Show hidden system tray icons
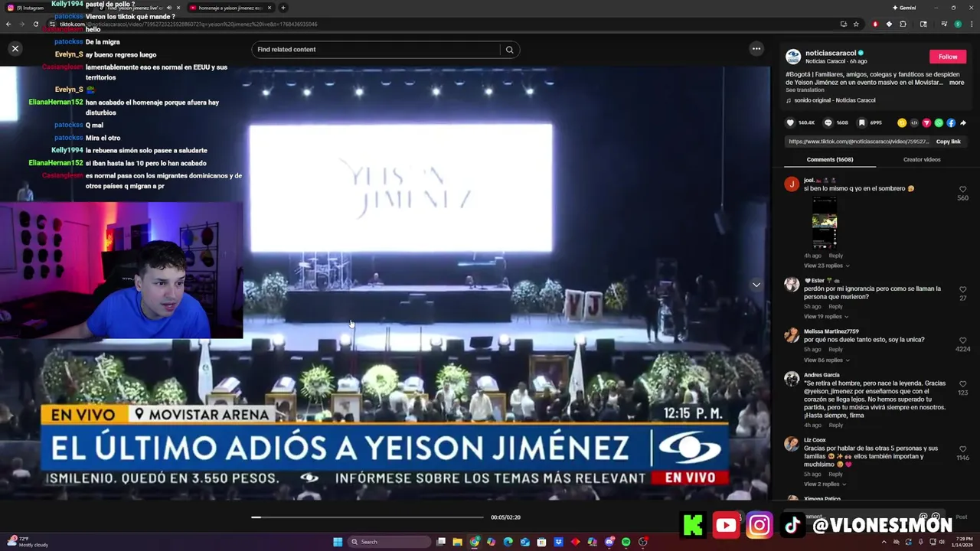 point(885,542)
